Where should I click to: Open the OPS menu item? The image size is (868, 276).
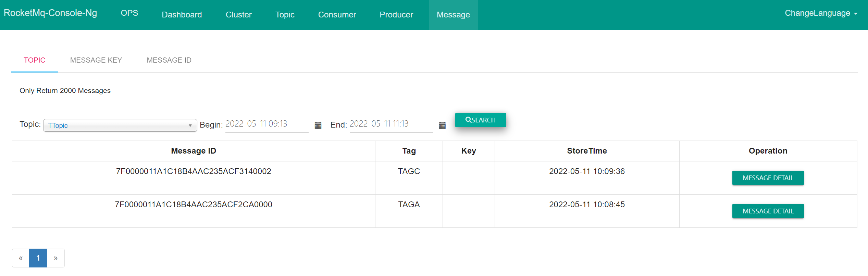click(x=129, y=13)
